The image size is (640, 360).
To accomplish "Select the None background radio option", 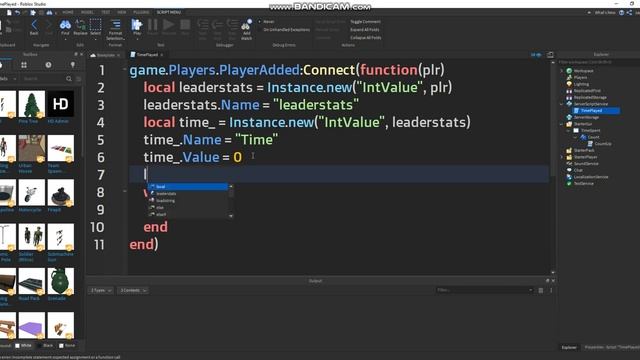I will [x=67, y=345].
